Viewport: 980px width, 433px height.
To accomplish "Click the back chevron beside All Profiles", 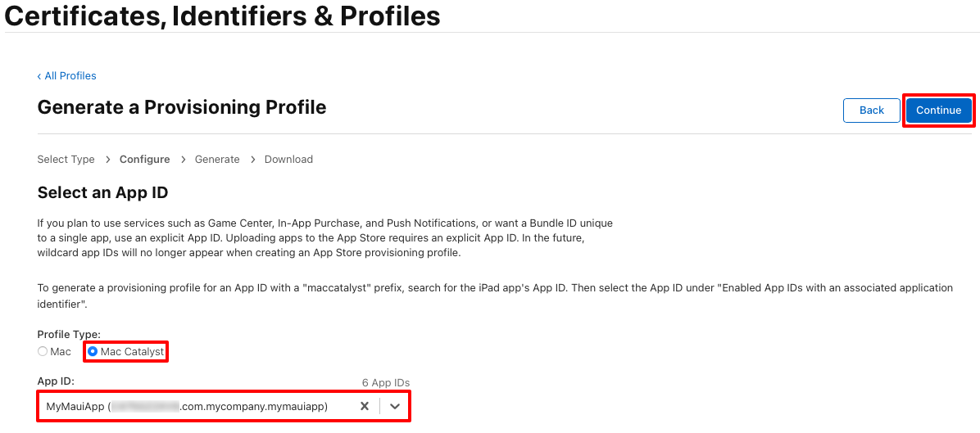I will [39, 76].
